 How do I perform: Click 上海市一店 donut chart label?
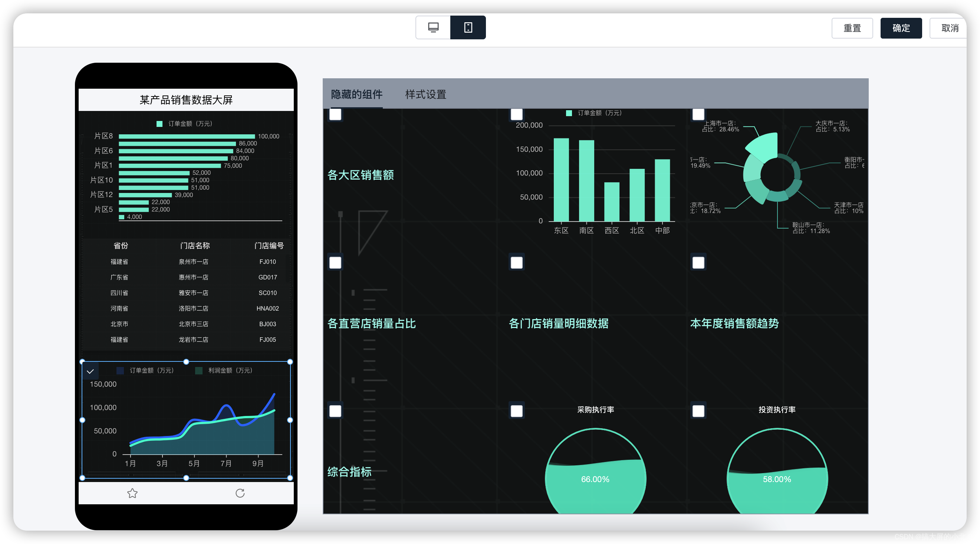pyautogui.click(x=720, y=126)
